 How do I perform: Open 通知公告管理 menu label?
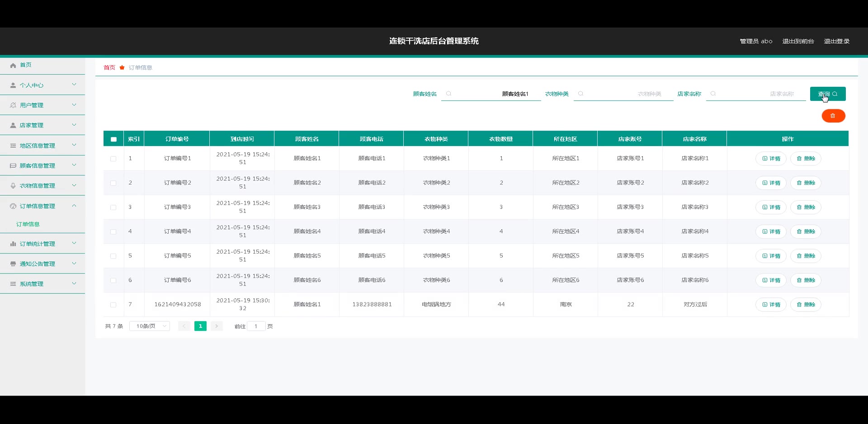[x=38, y=264]
